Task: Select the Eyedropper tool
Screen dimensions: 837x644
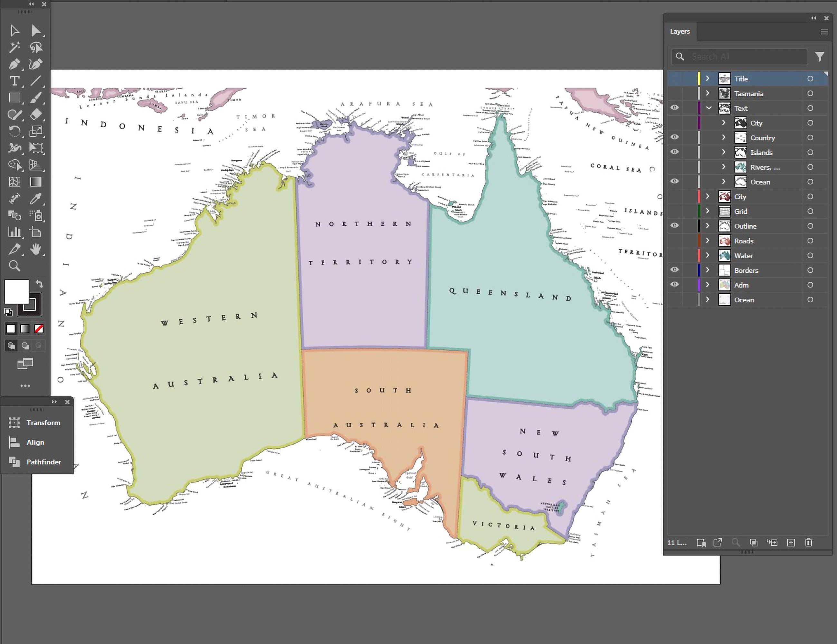Action: coord(36,198)
